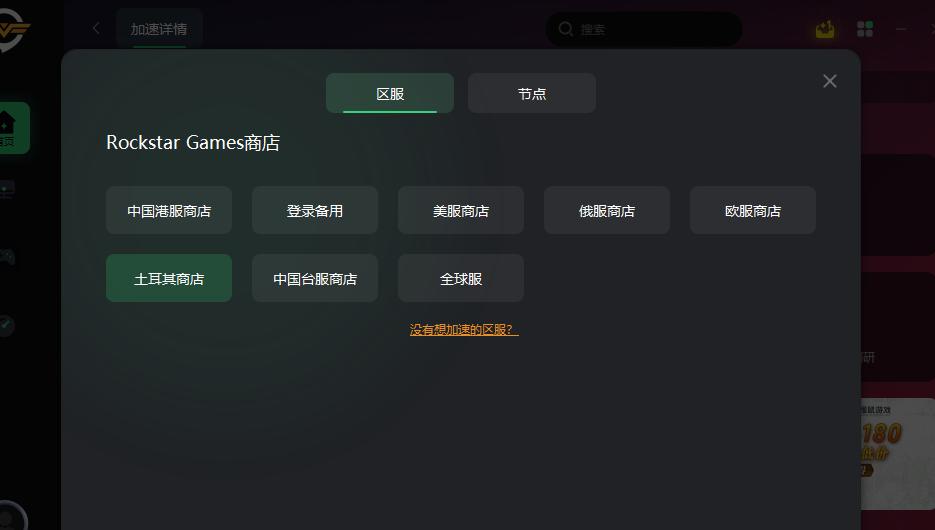Choose the 美服商店 region

pyautogui.click(x=461, y=210)
